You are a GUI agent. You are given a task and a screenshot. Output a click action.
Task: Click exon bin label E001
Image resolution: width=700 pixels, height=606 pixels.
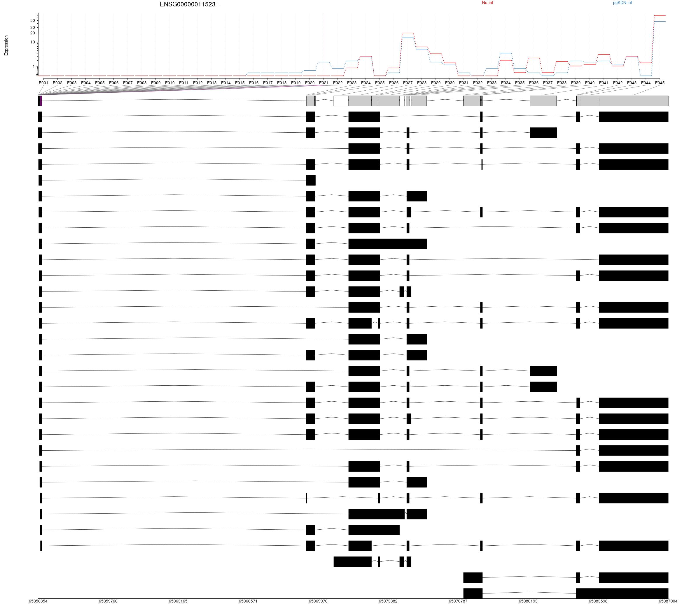click(x=44, y=83)
